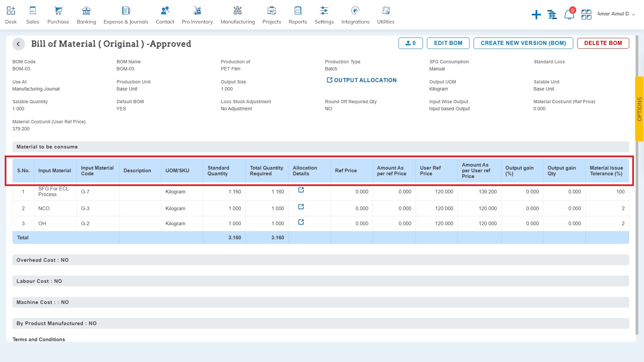644x362 pixels.
Task: Click the Input Material Code column header
Action: (x=98, y=171)
